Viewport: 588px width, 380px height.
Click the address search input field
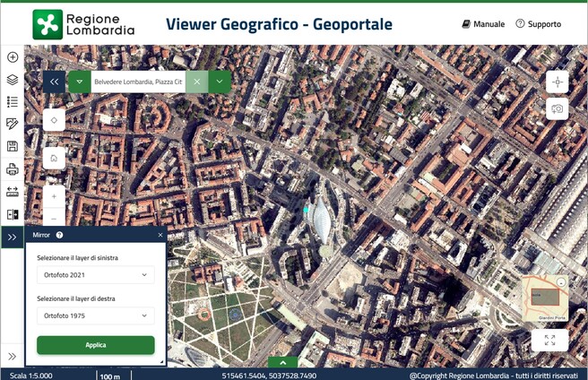point(138,82)
